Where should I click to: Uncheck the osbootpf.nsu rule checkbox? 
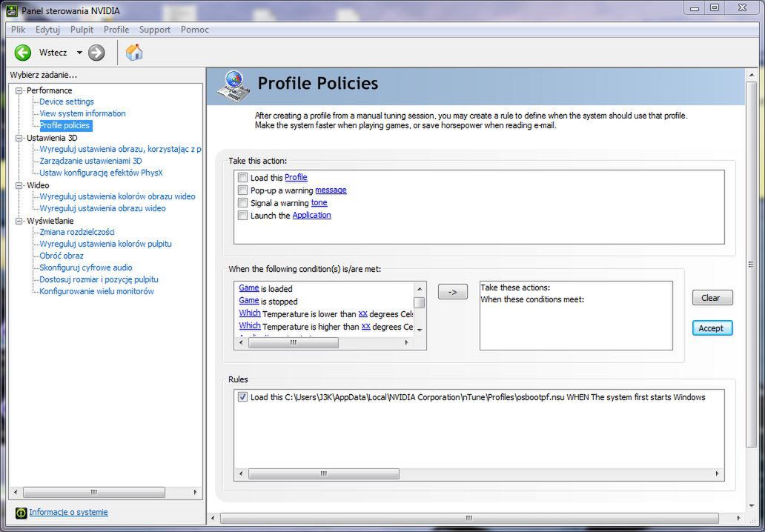pyautogui.click(x=242, y=397)
